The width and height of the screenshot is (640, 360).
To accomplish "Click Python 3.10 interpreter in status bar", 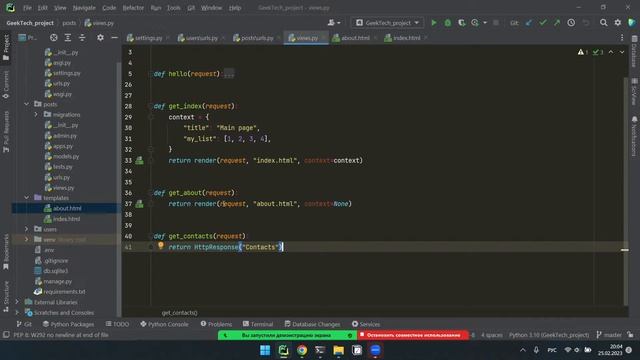I will click(549, 335).
